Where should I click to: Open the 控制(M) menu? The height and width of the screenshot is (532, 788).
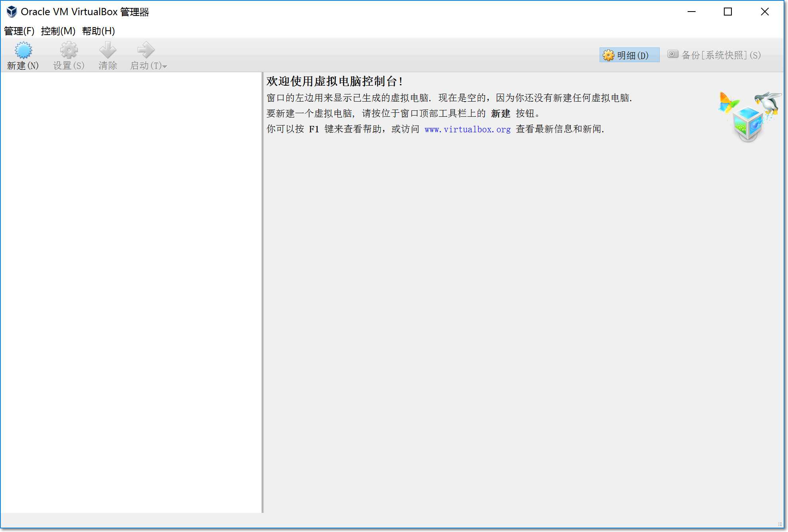(58, 31)
